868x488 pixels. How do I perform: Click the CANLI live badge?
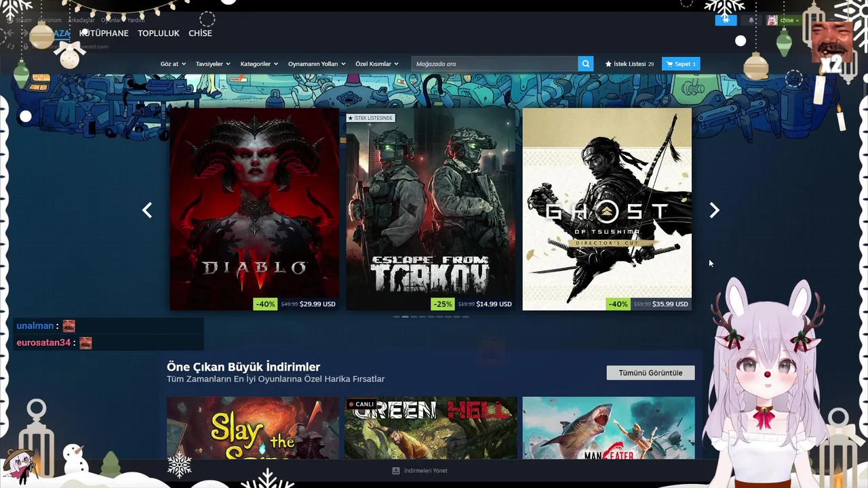(361, 404)
